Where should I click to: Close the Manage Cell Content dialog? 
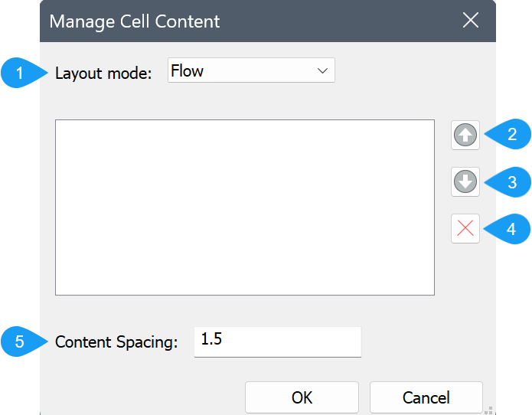click(x=471, y=21)
